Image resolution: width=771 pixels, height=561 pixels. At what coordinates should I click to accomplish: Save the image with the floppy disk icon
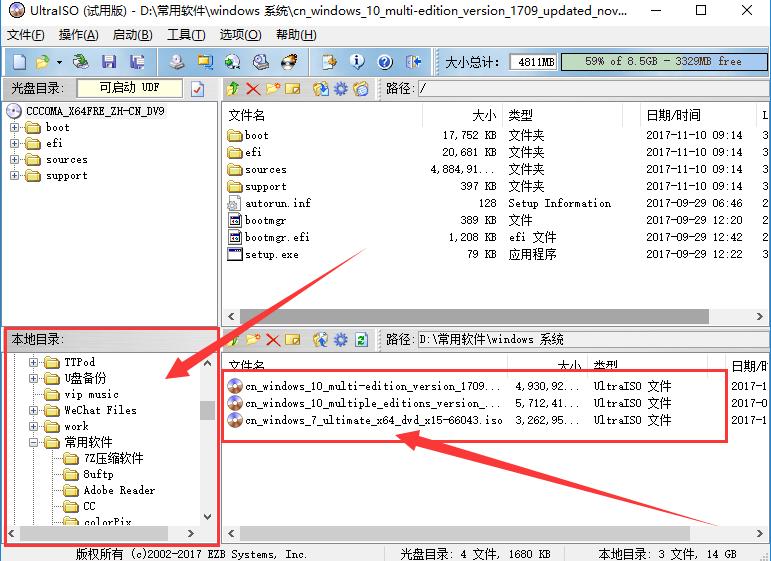[x=109, y=62]
